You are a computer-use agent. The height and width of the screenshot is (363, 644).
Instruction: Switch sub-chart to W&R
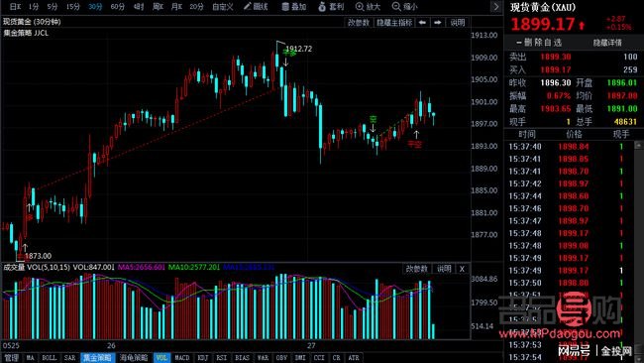pyautogui.click(x=263, y=358)
